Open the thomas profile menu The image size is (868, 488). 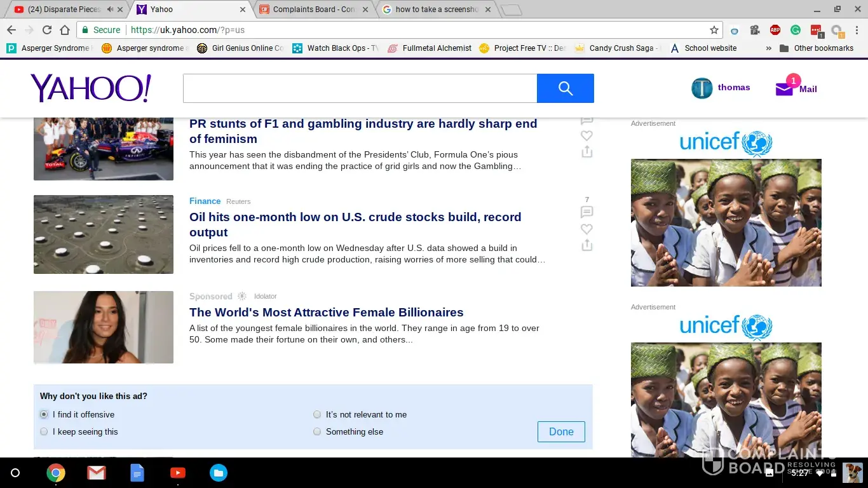[721, 88]
